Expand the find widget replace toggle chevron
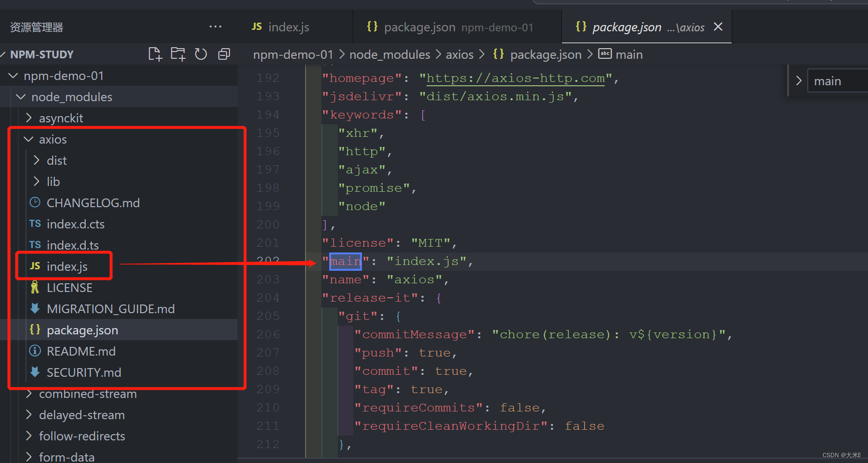 click(x=798, y=80)
